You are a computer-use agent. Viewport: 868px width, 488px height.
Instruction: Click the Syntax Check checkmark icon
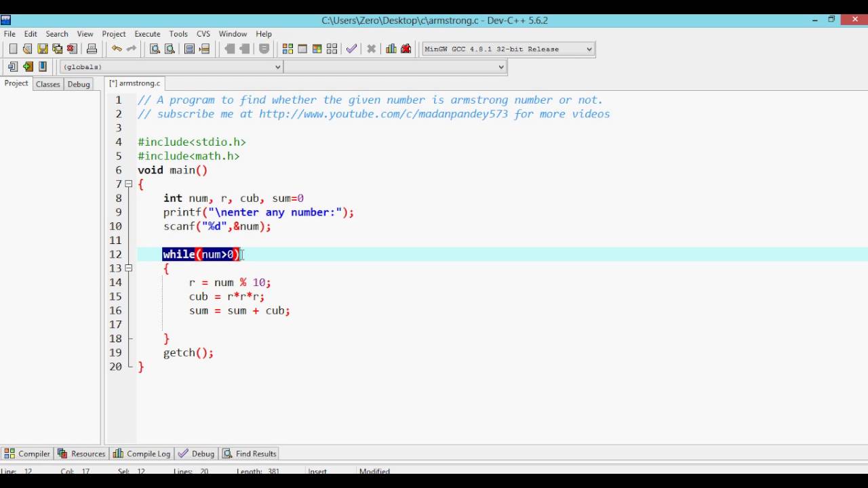[351, 49]
